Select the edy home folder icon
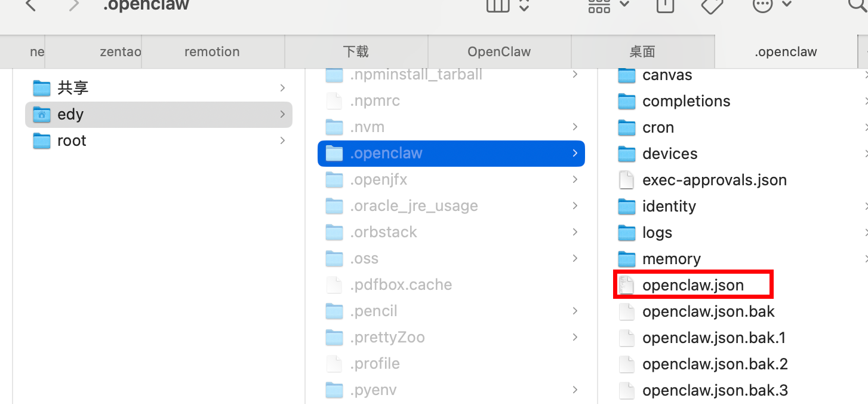This screenshot has height=404, width=868. (42, 114)
